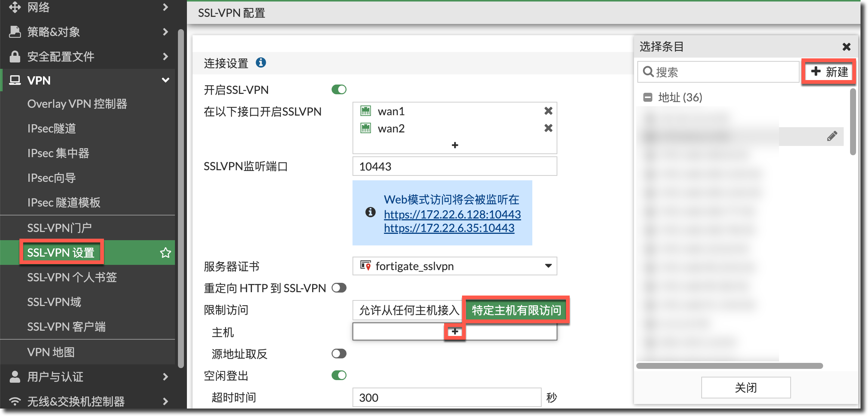Open the https://172.22.6.128:10443 link
Viewport: 868px width, 416px height.
[452, 215]
